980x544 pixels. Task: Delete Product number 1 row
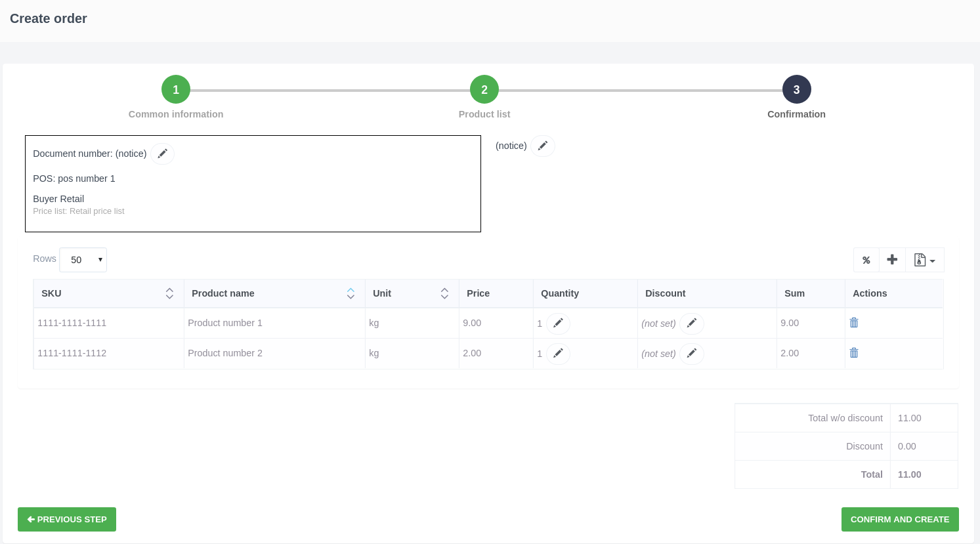click(854, 323)
